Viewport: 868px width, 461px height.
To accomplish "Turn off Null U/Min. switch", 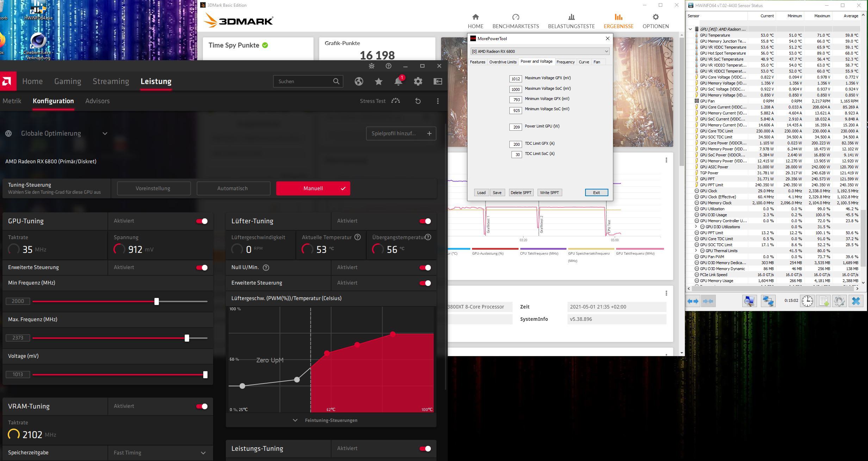I will [x=425, y=268].
